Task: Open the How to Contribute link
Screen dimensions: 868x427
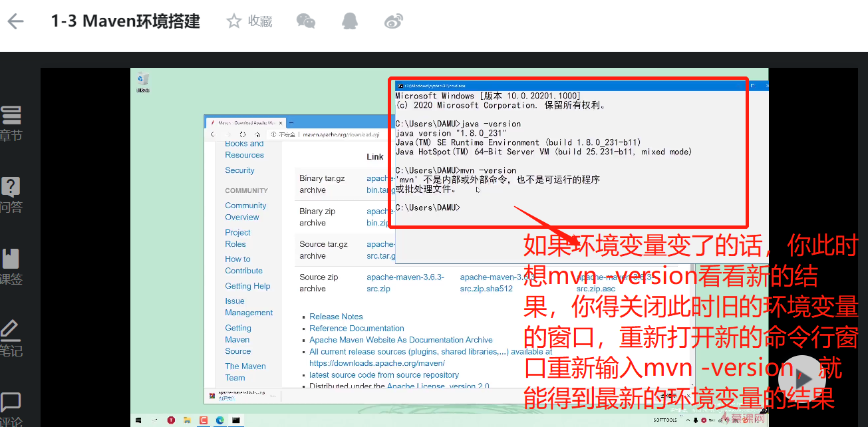Action: (x=243, y=265)
